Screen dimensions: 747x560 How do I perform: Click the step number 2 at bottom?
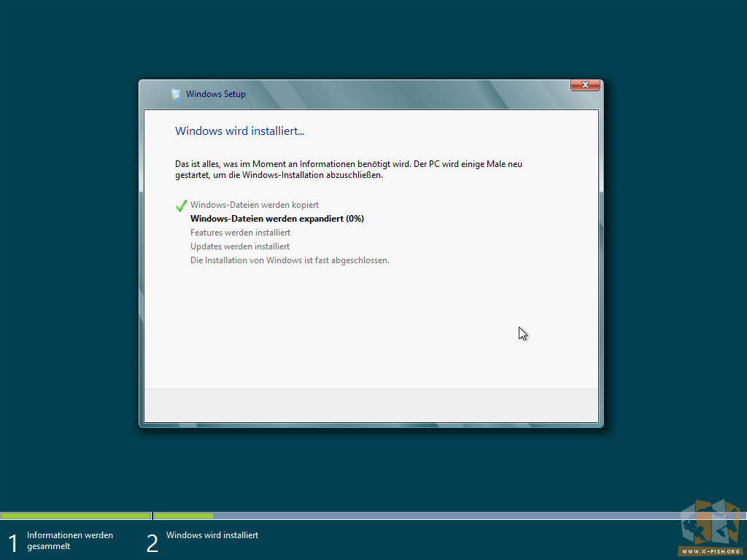[152, 543]
